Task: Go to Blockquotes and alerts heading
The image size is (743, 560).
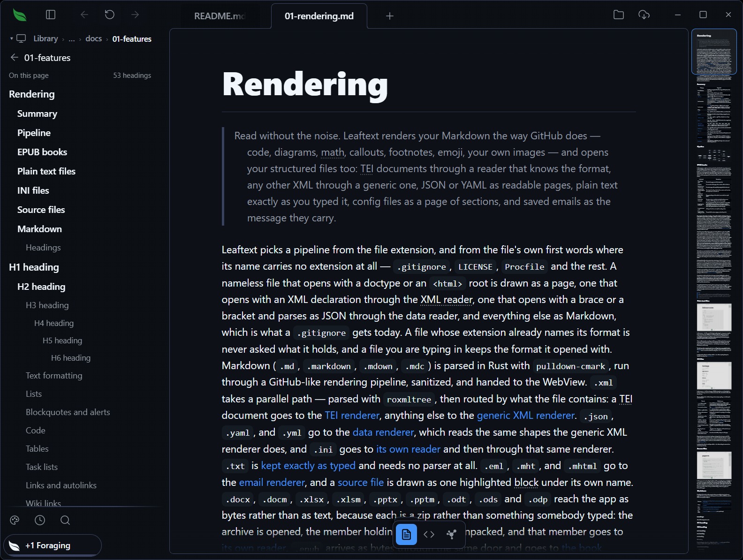Action: 68,412
